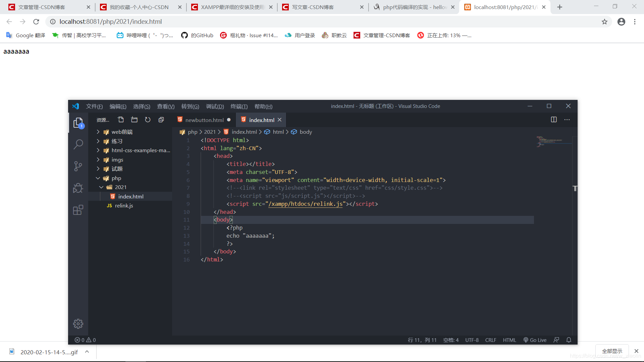Switch to 我的收藏-个人中心-CSDN browser tab
Screen dimensions: 644x362
pyautogui.click(x=141, y=7)
